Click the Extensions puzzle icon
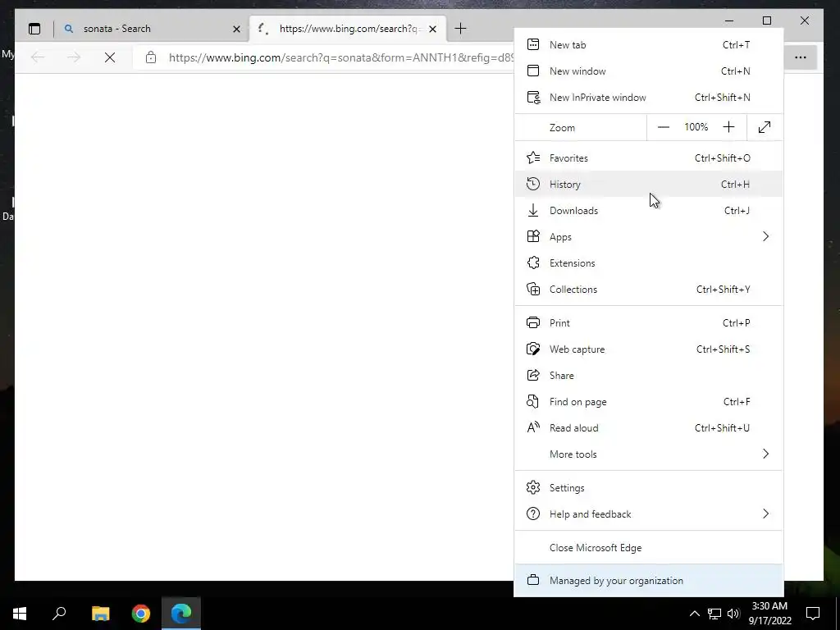 click(x=533, y=262)
